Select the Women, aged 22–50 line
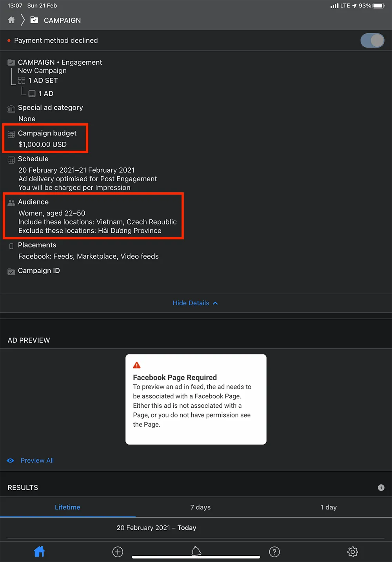The width and height of the screenshot is (392, 562). (52, 213)
